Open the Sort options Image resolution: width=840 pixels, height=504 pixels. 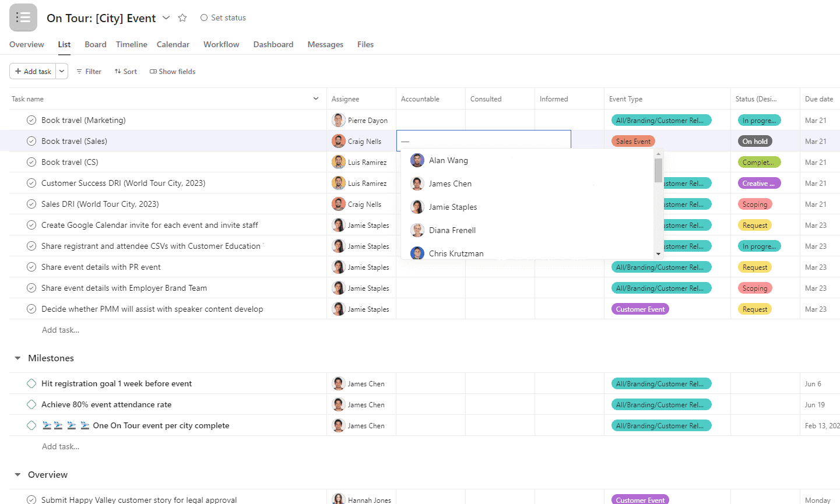(126, 72)
